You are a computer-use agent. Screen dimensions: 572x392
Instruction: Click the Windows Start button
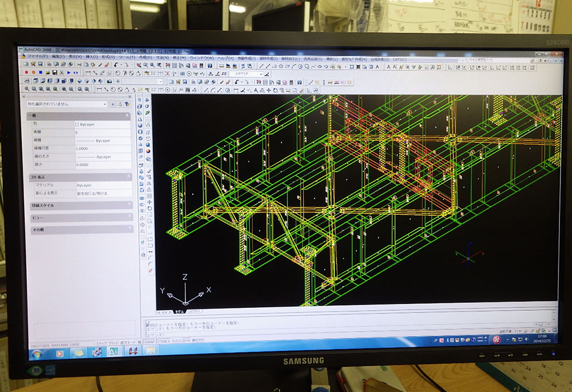(x=36, y=354)
